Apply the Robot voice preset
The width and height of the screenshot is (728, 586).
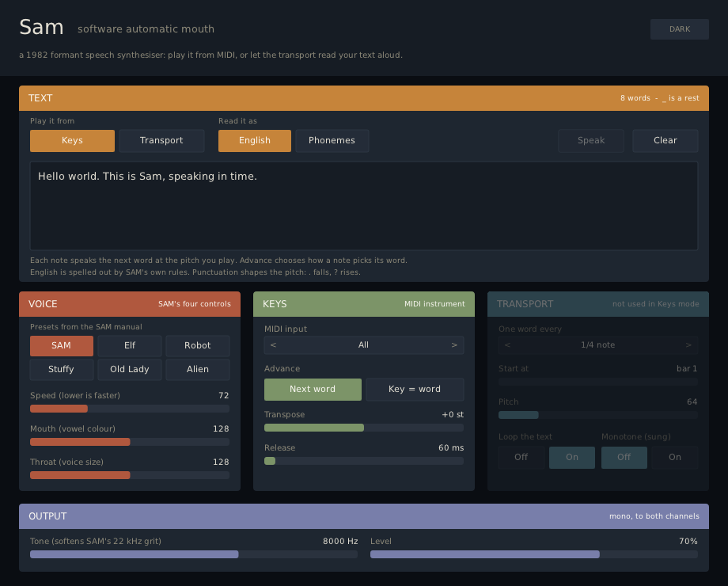[198, 345]
